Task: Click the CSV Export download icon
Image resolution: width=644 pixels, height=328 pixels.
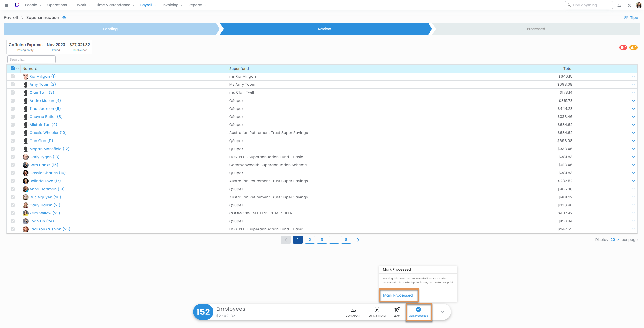Action: tap(353, 309)
